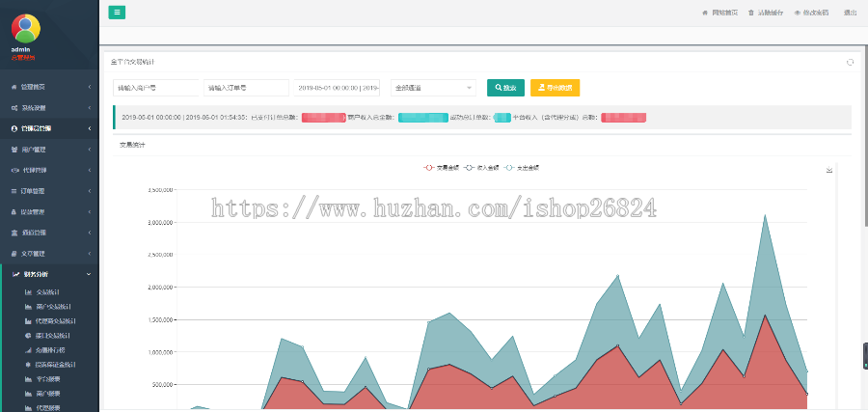Open 修改密码 with the eye icon

[x=811, y=13]
